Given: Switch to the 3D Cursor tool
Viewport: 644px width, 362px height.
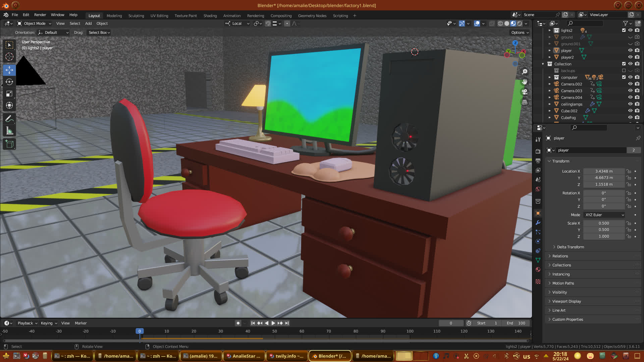Looking at the screenshot, I should (9, 57).
